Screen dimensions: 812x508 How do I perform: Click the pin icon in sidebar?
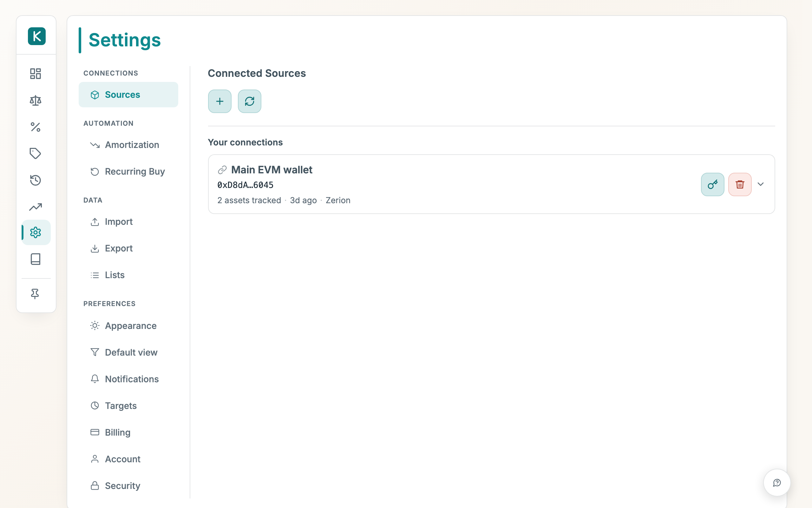[35, 294]
